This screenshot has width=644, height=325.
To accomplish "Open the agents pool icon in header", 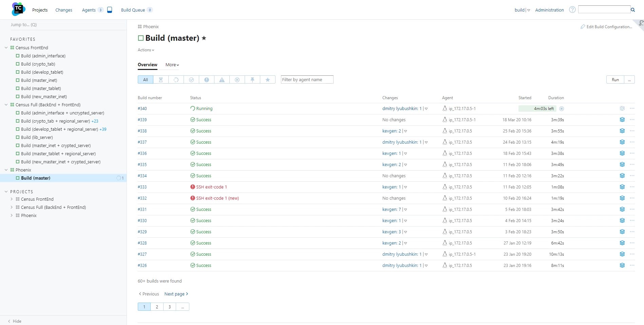I will [110, 10].
